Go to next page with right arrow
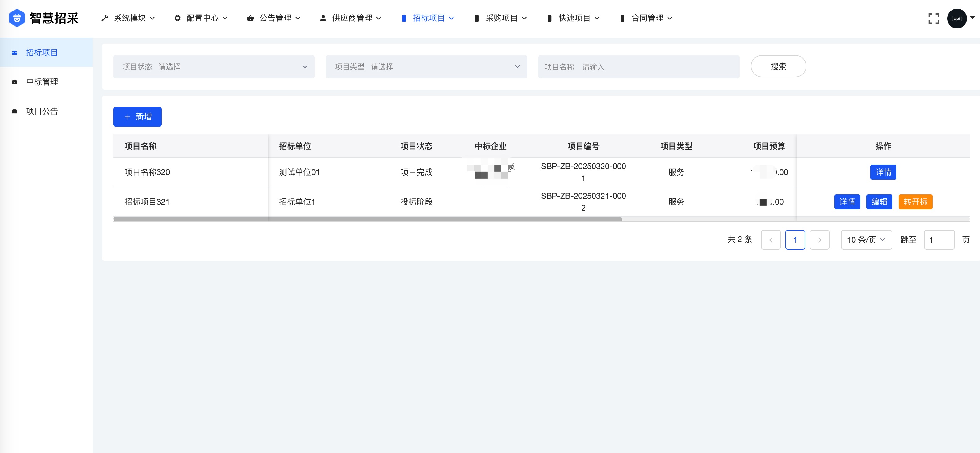This screenshot has height=453, width=980. pyautogui.click(x=820, y=239)
